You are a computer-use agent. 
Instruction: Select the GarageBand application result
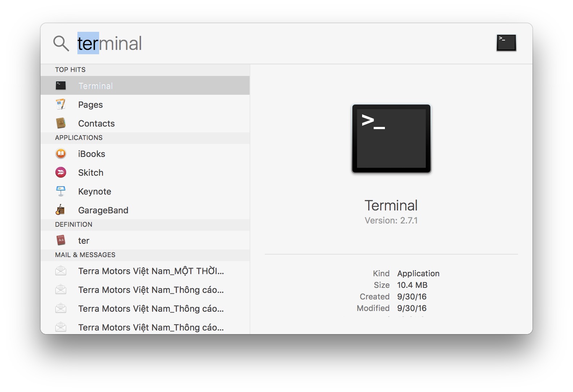pyautogui.click(x=145, y=210)
